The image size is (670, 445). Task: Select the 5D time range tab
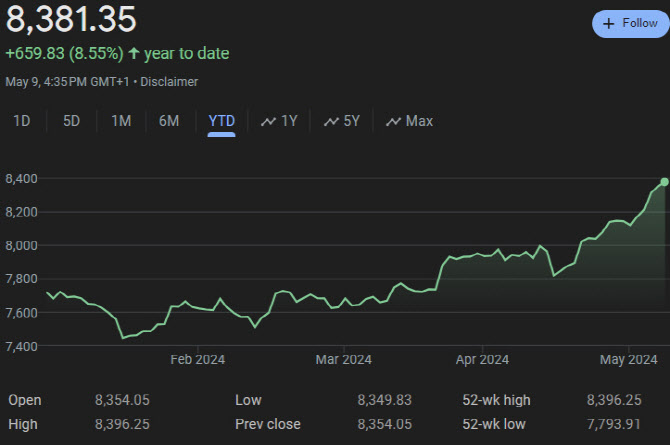click(x=71, y=121)
